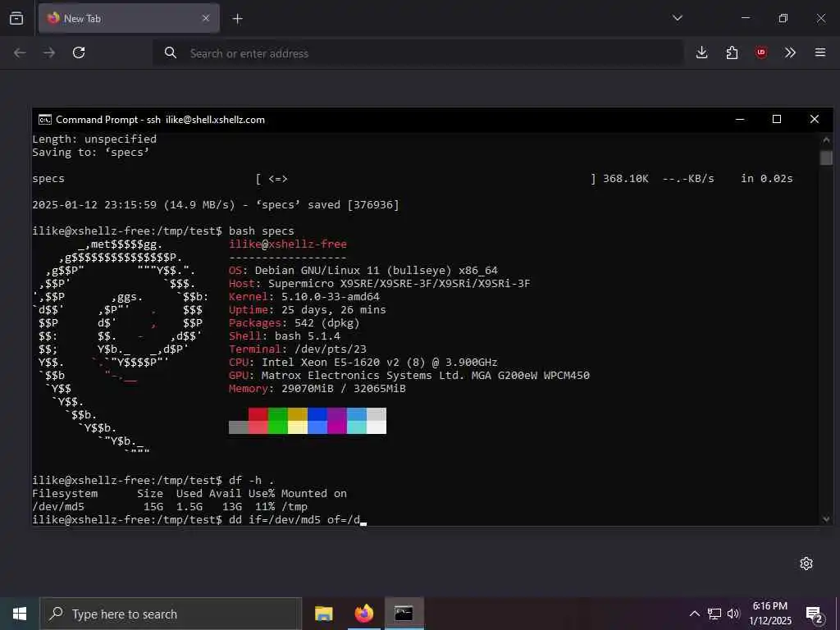Click the 'Host: Supermicro X9SRE' line

(x=379, y=283)
